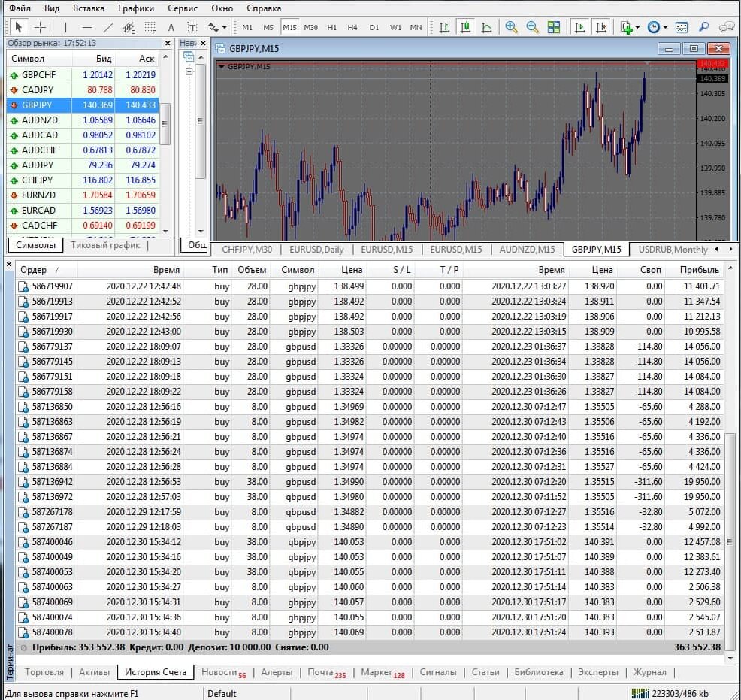
Task: Toggle chart shift from right edge
Action: click(601, 27)
